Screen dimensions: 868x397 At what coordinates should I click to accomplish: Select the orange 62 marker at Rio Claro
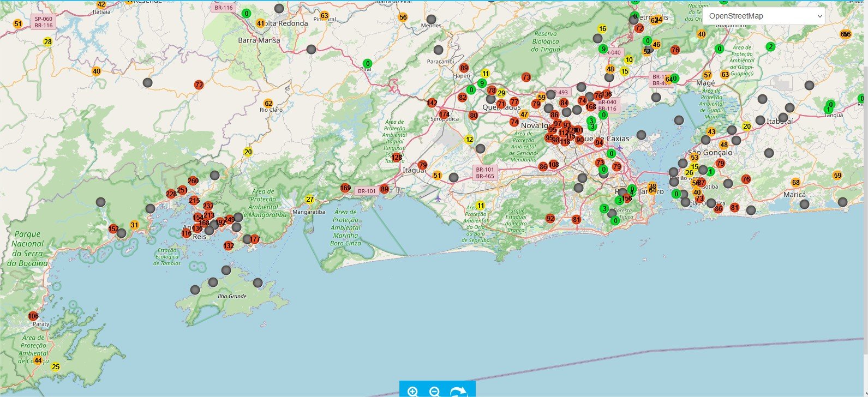268,104
